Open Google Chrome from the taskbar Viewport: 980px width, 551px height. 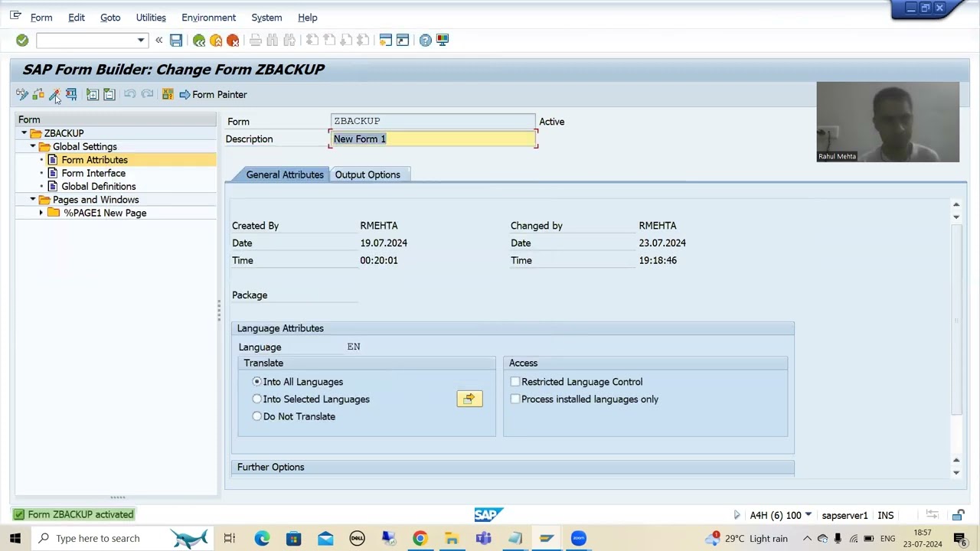(420, 538)
